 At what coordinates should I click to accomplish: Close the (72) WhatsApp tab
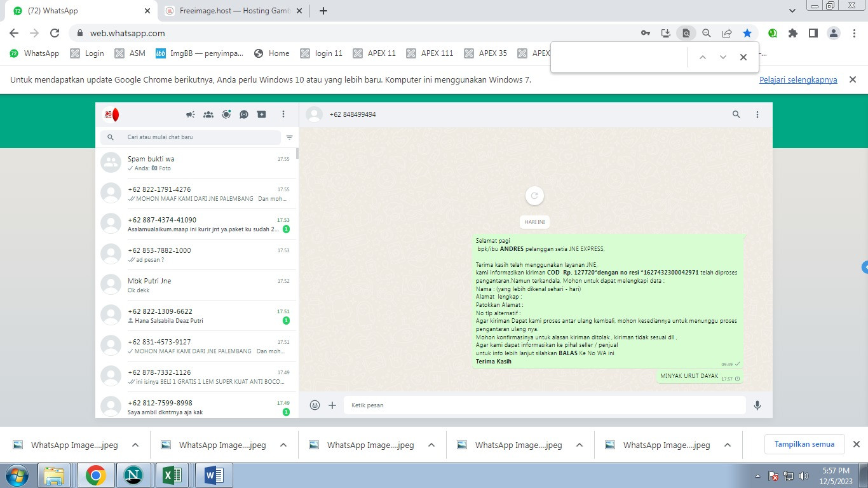147,11
